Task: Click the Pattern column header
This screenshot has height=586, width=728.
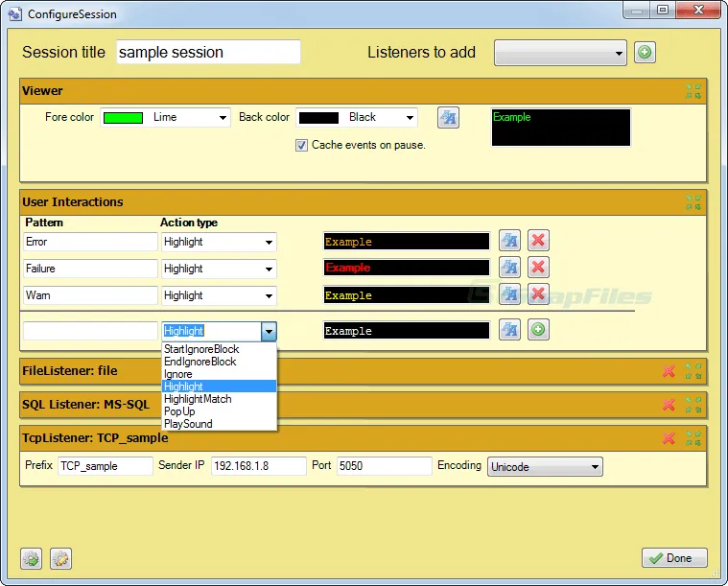Action: [44, 223]
